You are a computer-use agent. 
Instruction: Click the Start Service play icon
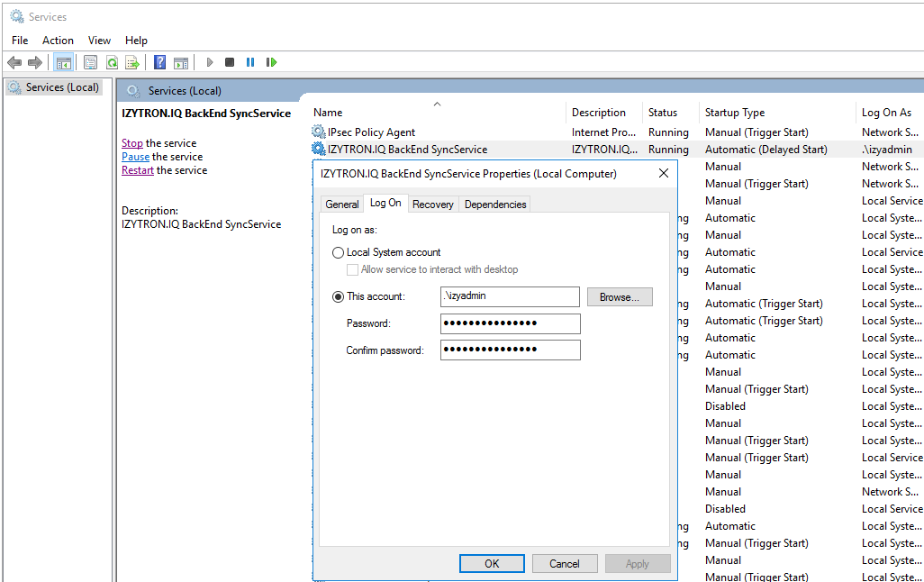tap(210, 62)
